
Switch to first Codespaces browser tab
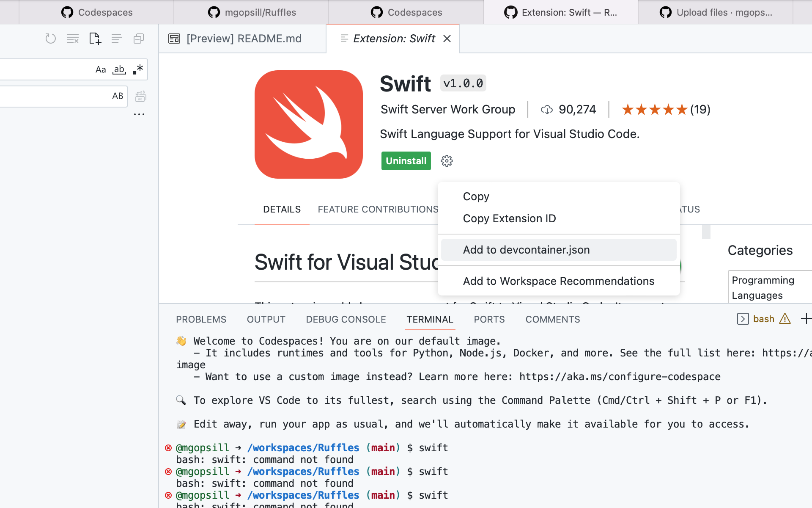96,12
